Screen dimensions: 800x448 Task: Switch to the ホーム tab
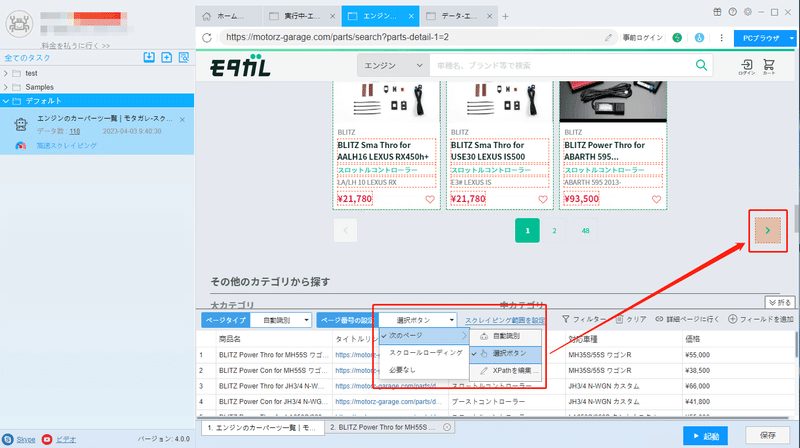point(229,16)
